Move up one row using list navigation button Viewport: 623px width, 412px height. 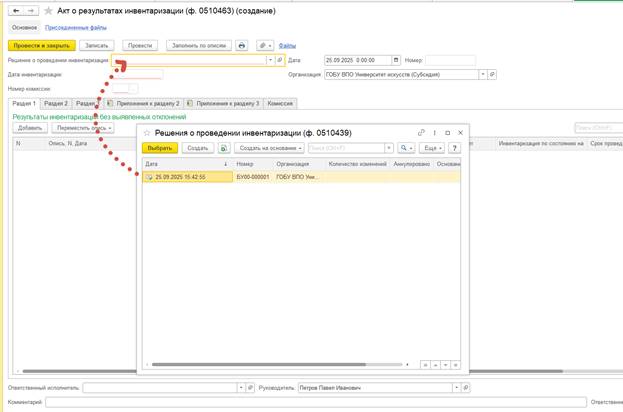[x=435, y=365]
